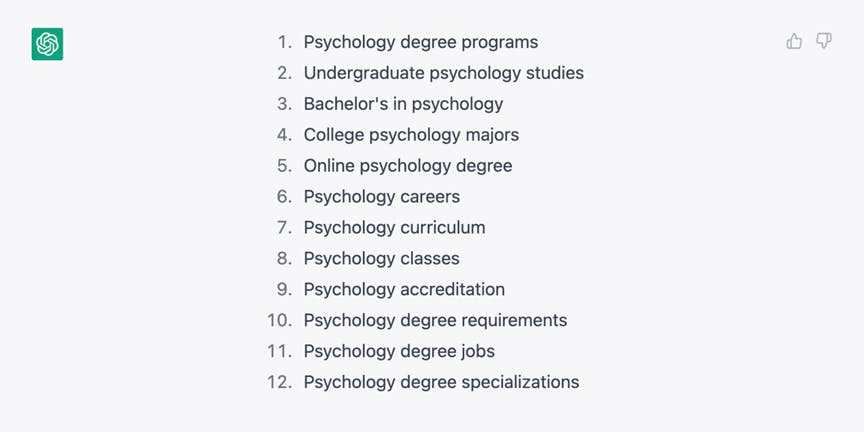Viewport: 864px width, 432px height.
Task: Click the number 6 list marker
Action: click(284, 197)
